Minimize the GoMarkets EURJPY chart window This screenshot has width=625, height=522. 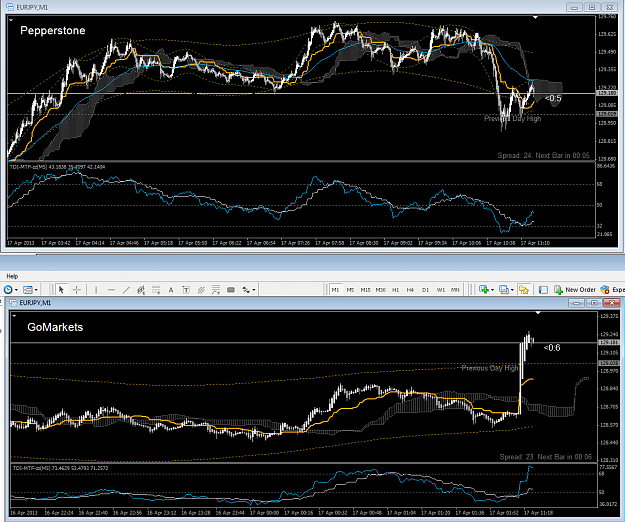click(x=576, y=303)
